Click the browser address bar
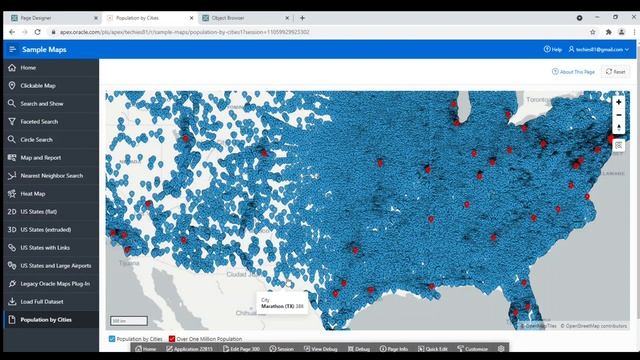The width and height of the screenshot is (640, 360). pyautogui.click(x=318, y=32)
